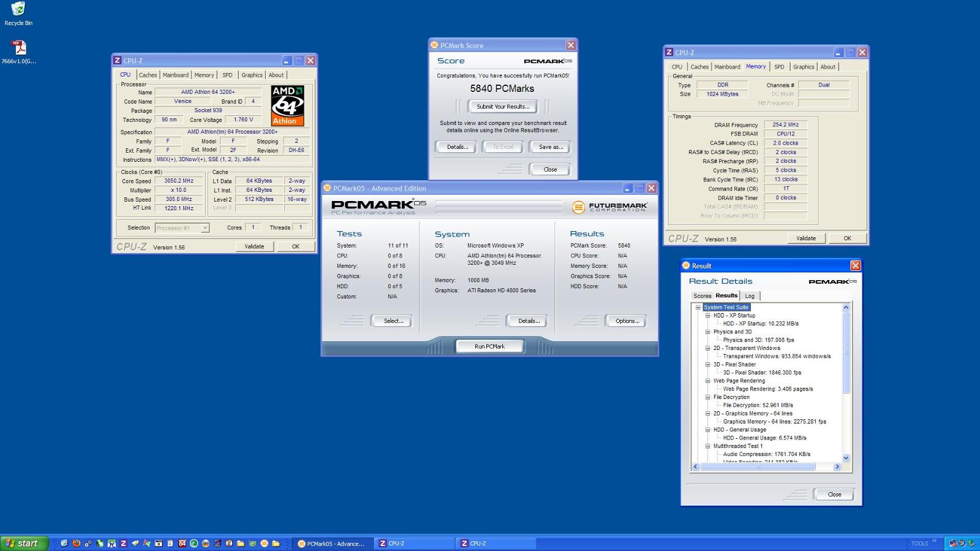Click the AMD Athlon 64 logo
This screenshot has height=551, width=980.
point(287,105)
